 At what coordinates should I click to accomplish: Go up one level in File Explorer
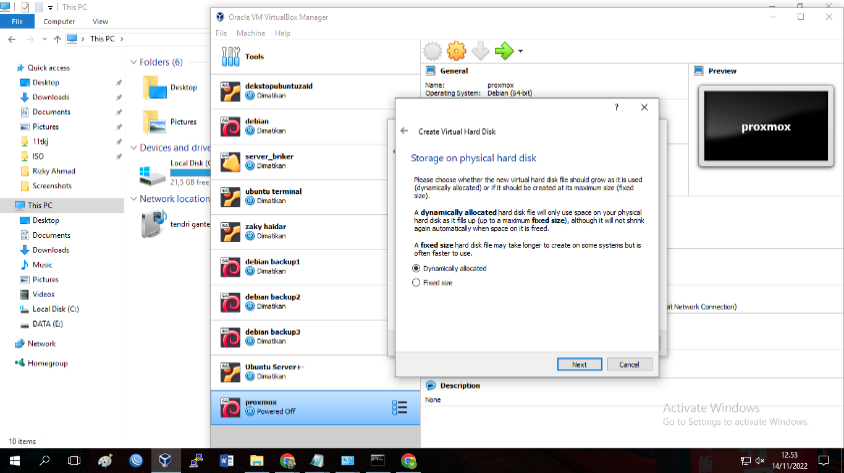coord(57,39)
